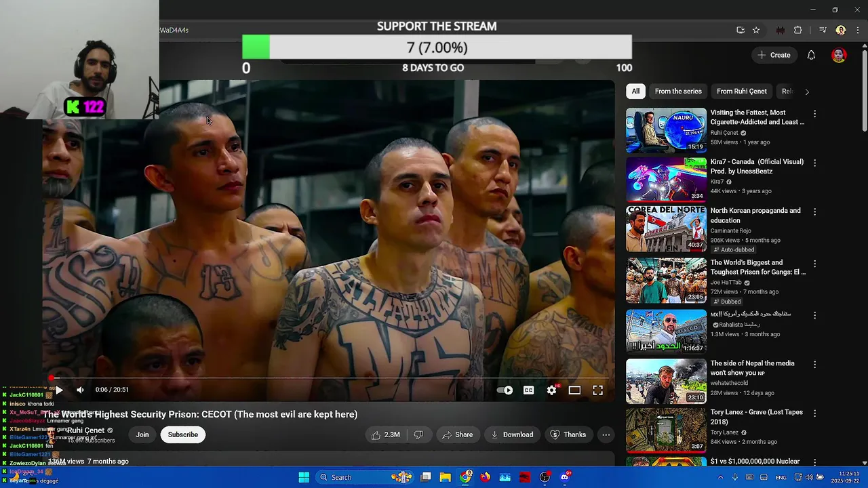Image resolution: width=868 pixels, height=488 pixels.
Task: Select 'From Ruhi Çenet' filter chip
Action: [742, 91]
